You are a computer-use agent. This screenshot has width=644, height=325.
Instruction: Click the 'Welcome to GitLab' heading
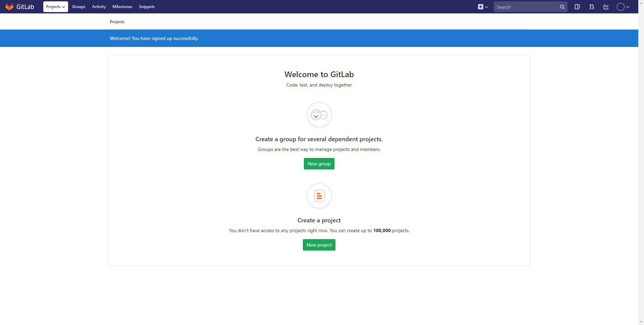[319, 74]
